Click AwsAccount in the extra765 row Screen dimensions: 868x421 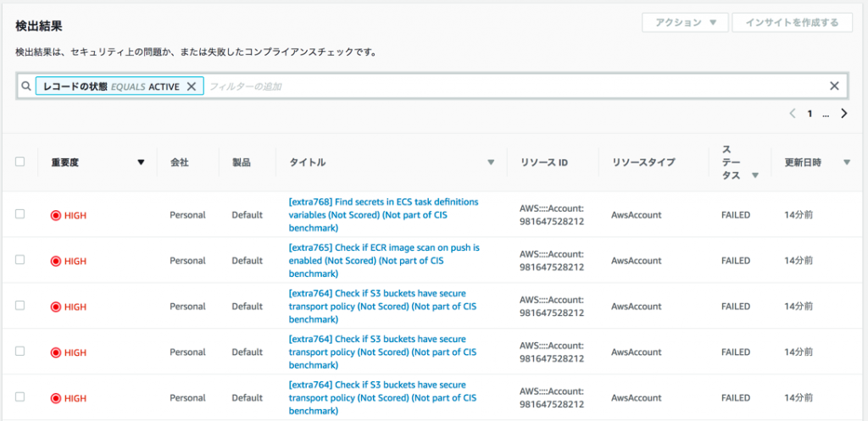[637, 261]
